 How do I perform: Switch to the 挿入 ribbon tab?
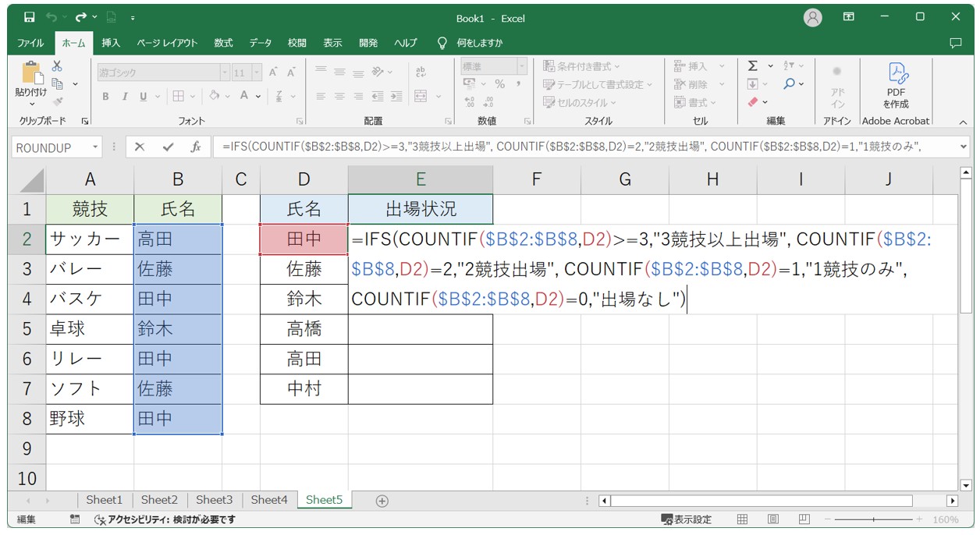point(112,43)
